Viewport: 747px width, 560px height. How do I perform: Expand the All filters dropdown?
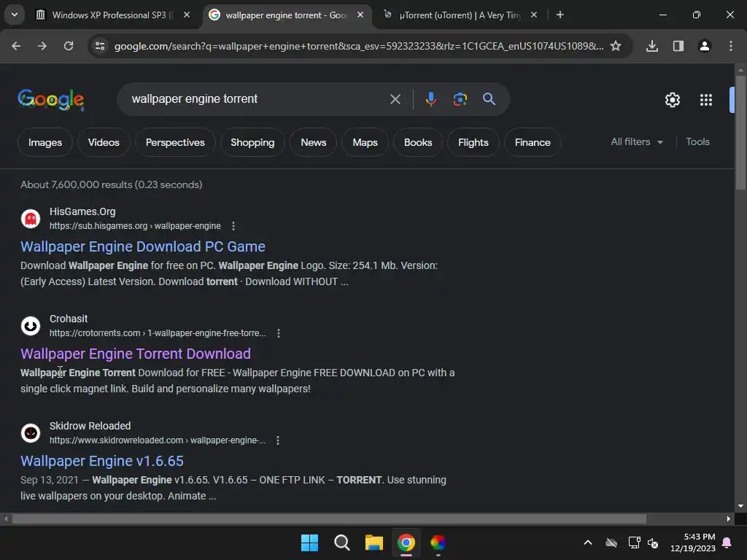click(x=636, y=142)
